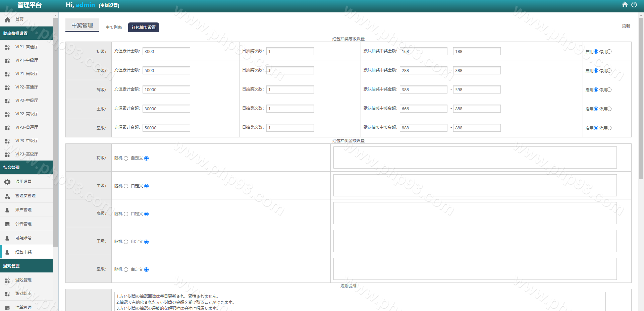The height and width of the screenshot is (311, 644).
Task: Open the 资料设置 profile link
Action: (109, 5)
